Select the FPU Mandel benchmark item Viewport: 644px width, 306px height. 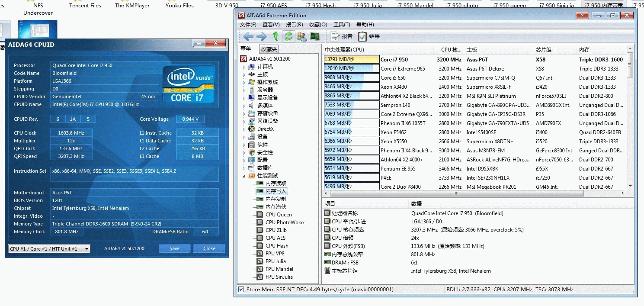click(x=279, y=269)
